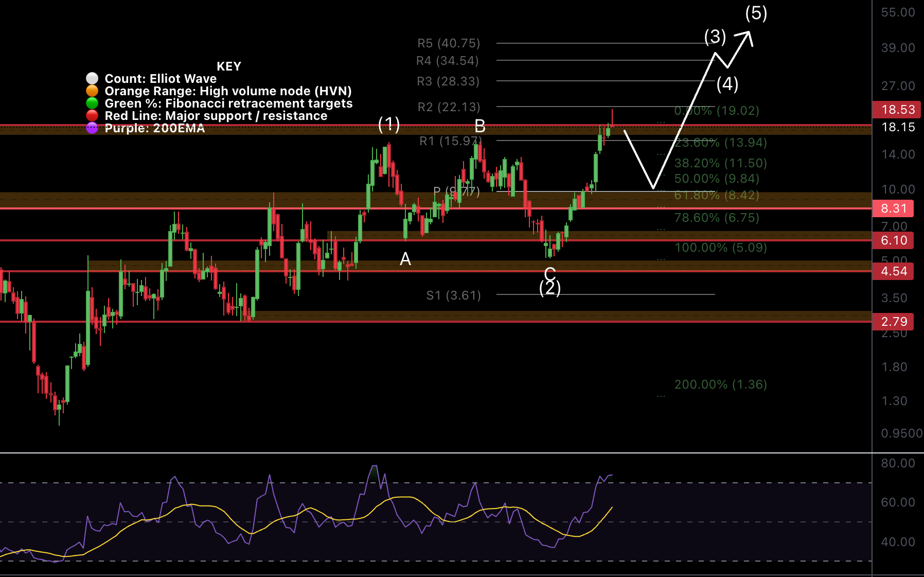Select the corrective wave B label
This screenshot has width=924, height=577.
point(480,126)
